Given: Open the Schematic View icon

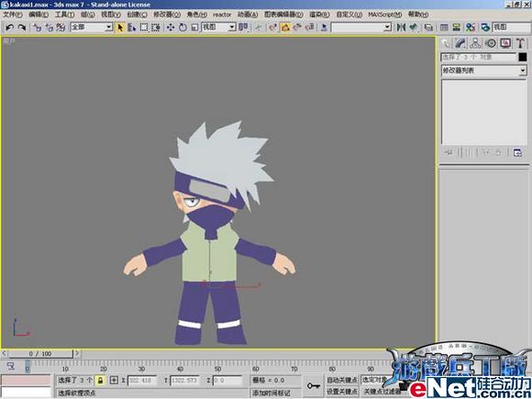Looking at the screenshot, I should click(x=457, y=28).
